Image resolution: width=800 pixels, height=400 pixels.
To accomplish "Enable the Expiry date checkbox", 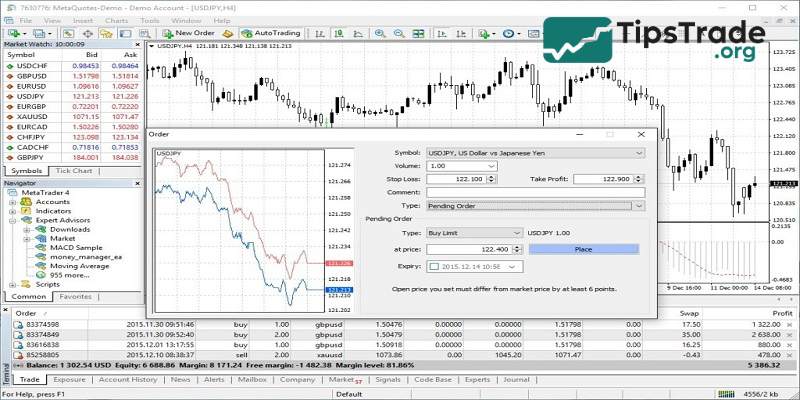I will tap(434, 267).
